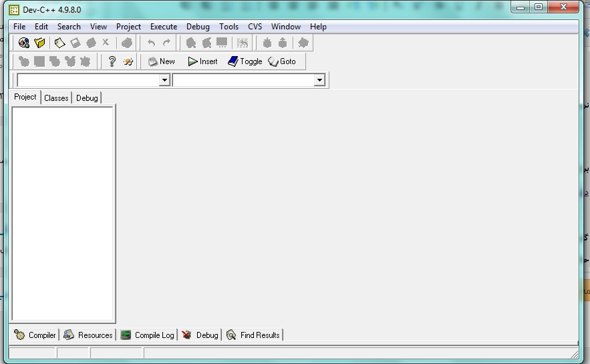Image resolution: width=590 pixels, height=364 pixels.
Task: Click the about icon beside help
Action: [x=128, y=61]
